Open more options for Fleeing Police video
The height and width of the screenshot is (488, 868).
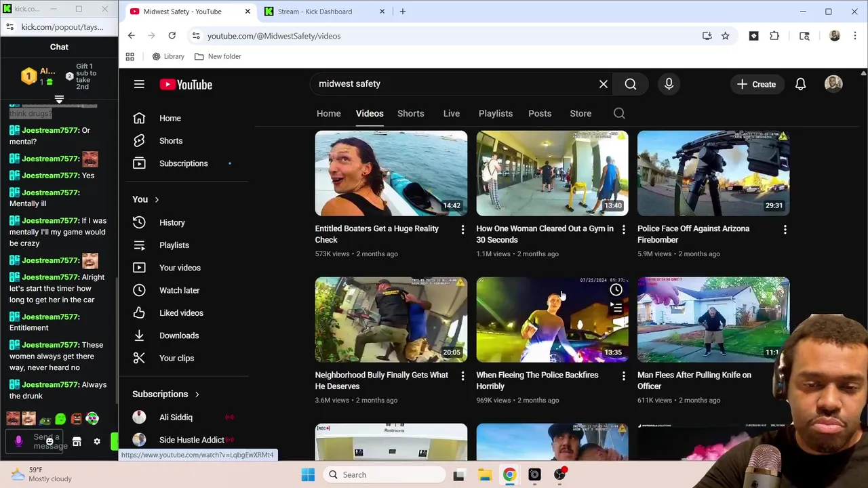[x=624, y=377]
